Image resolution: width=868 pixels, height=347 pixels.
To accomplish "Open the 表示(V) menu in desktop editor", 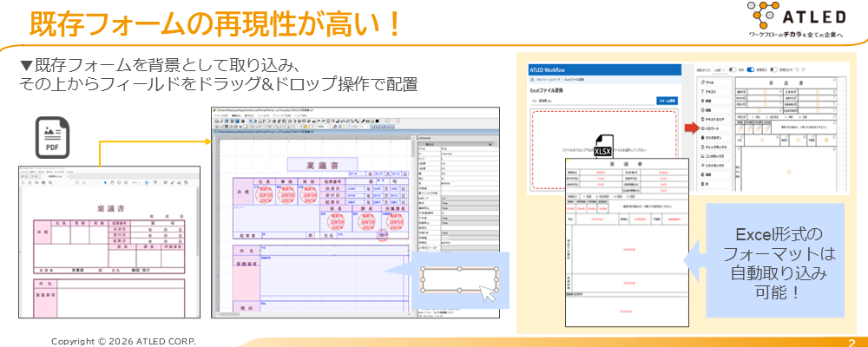I will 249,115.
